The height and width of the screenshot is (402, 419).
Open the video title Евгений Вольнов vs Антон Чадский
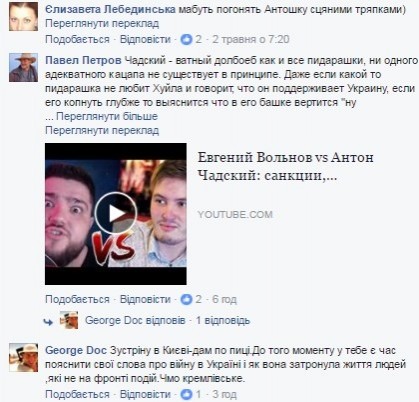[286, 166]
